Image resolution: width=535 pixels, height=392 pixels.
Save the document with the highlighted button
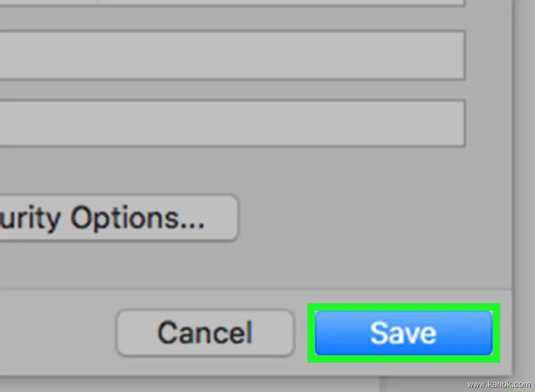[x=403, y=333]
